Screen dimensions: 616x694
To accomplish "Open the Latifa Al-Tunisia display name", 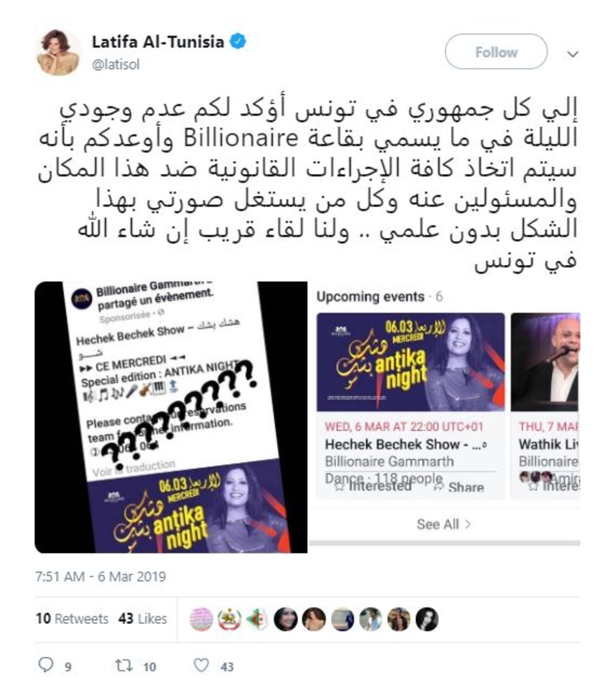I will click(x=158, y=42).
